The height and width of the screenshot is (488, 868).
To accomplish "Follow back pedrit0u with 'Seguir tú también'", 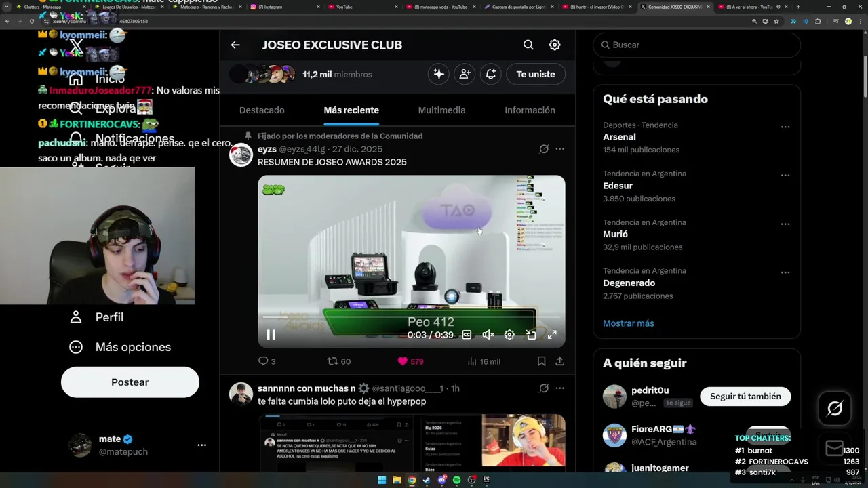I will tap(745, 396).
